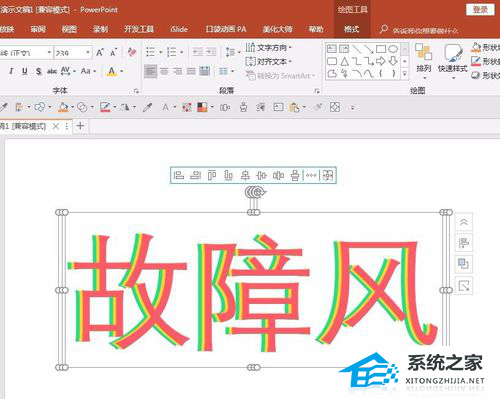Open columns dropdown in paragraph group
The image size is (500, 399).
227,71
